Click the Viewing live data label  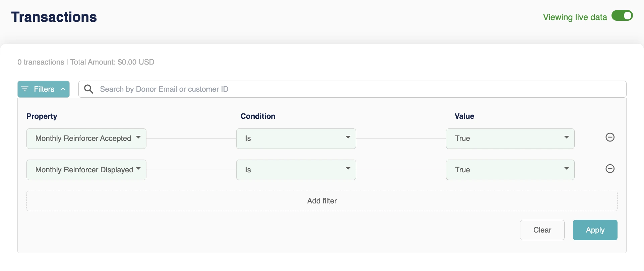point(575,17)
